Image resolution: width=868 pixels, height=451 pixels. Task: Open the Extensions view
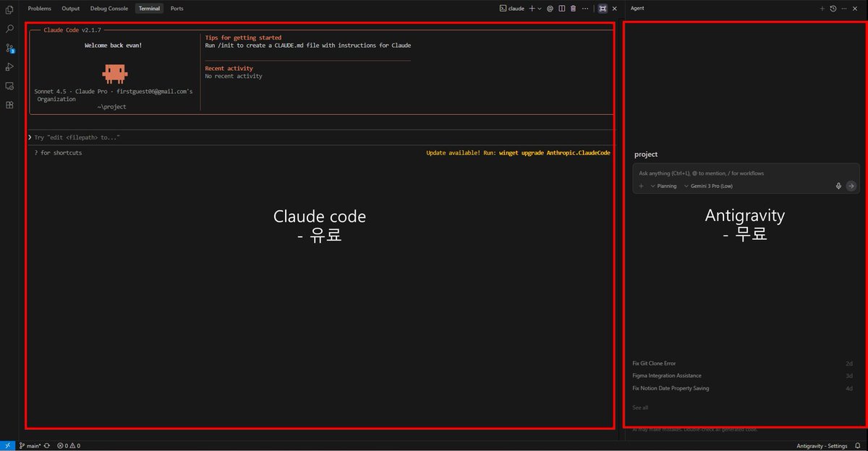(9, 105)
